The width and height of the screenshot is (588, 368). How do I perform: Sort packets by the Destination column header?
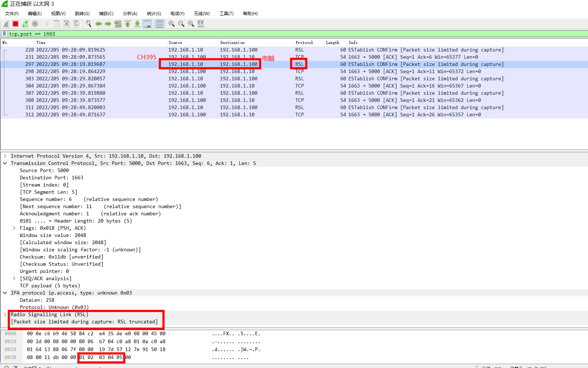tap(256, 42)
